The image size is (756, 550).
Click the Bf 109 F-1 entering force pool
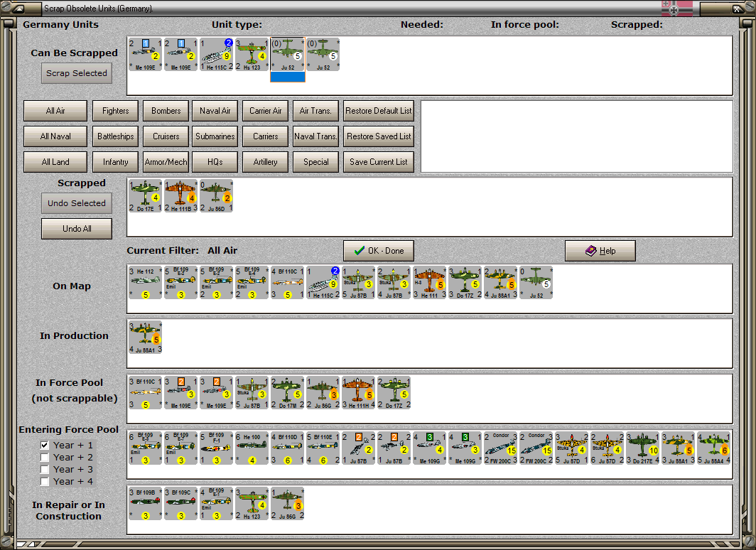coord(217,448)
